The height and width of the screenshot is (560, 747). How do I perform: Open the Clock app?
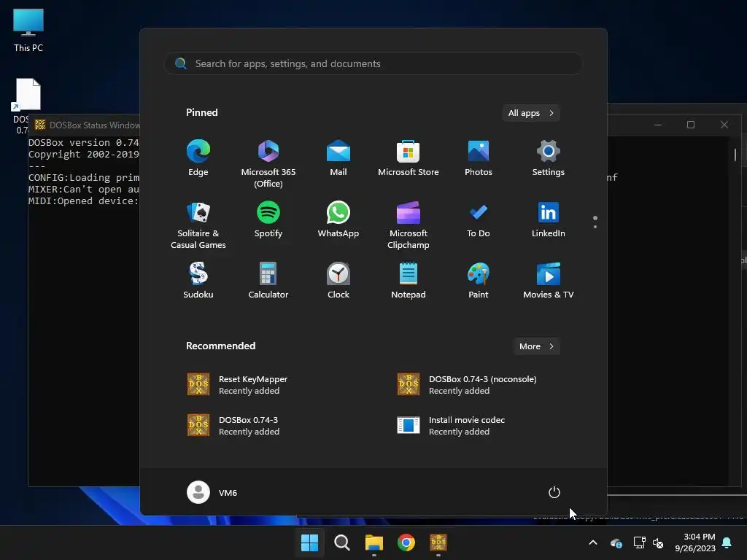click(338, 281)
